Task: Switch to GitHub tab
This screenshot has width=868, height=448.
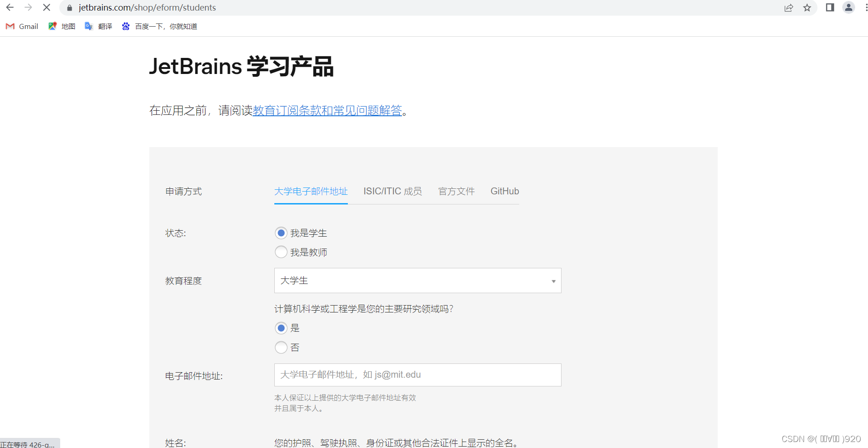Action: click(505, 191)
